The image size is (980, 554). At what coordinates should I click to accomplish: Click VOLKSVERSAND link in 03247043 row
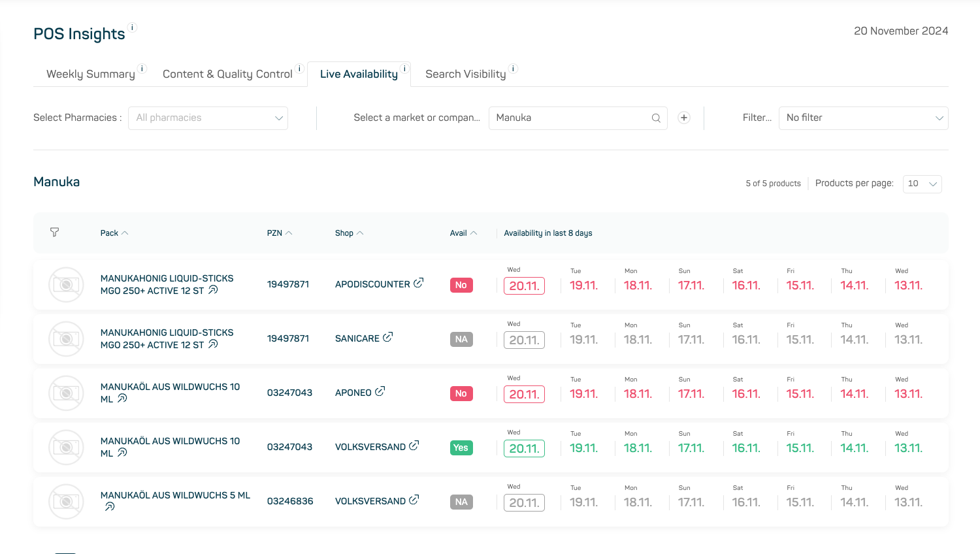pyautogui.click(x=370, y=447)
